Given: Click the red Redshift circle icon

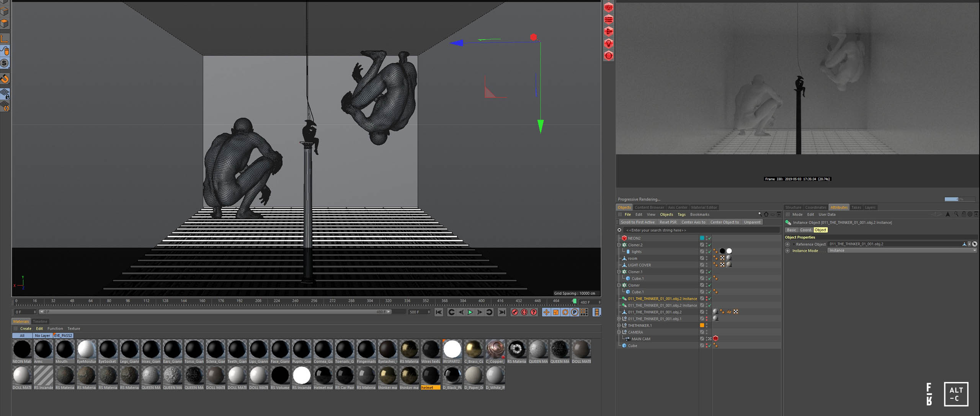Looking at the screenshot, I should coord(609,56).
